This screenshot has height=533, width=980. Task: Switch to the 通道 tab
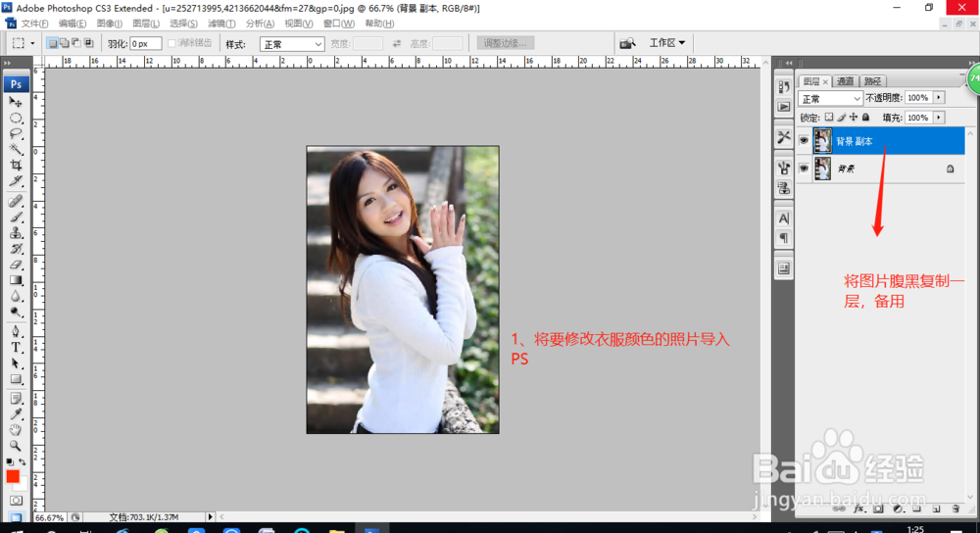845,81
